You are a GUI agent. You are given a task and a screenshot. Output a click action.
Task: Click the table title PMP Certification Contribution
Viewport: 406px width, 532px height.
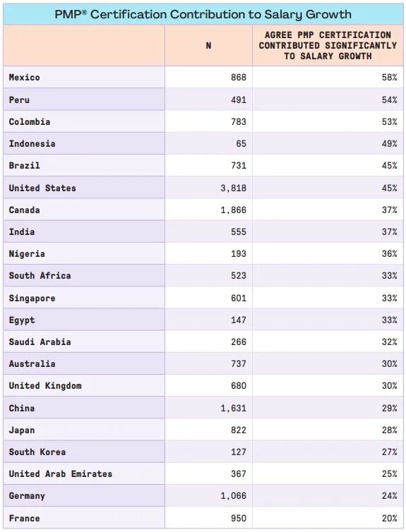[x=203, y=14]
